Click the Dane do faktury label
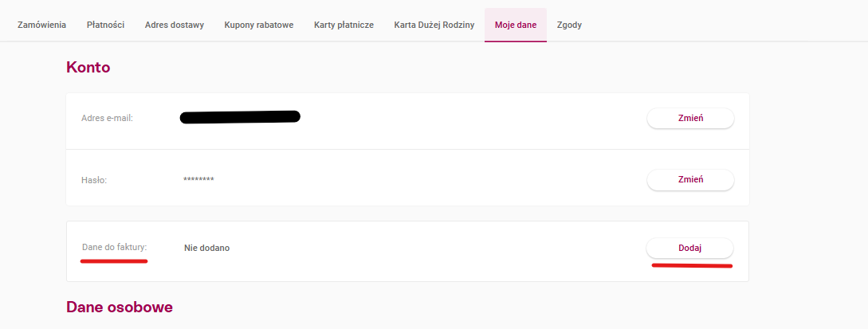The height and width of the screenshot is (329, 868). coord(115,248)
